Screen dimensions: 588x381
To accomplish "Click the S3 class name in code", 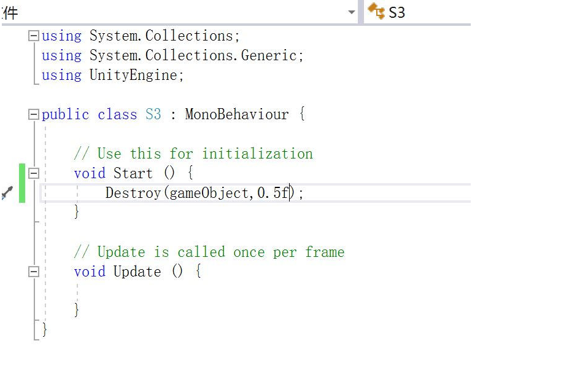I will pos(153,114).
